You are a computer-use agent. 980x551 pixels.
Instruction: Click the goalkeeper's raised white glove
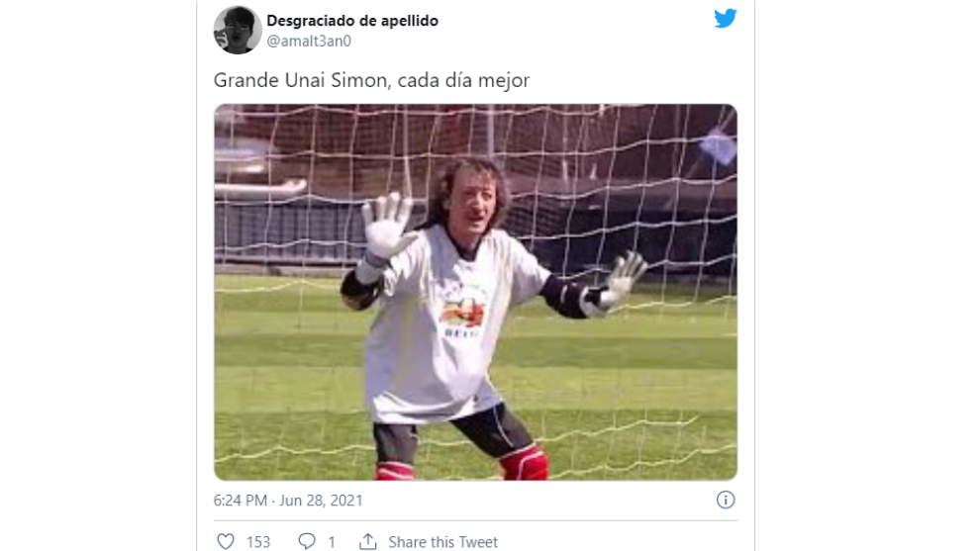coord(387,227)
